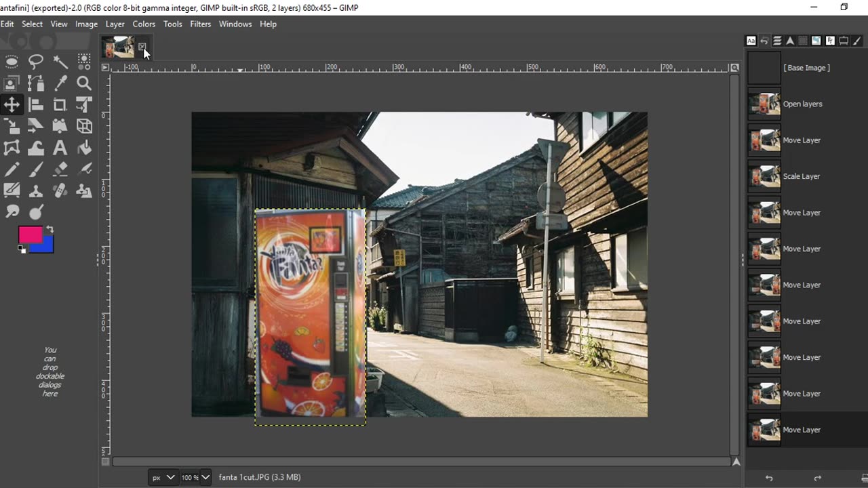868x488 pixels.
Task: Undo using the history panel back arrow
Action: point(769,478)
